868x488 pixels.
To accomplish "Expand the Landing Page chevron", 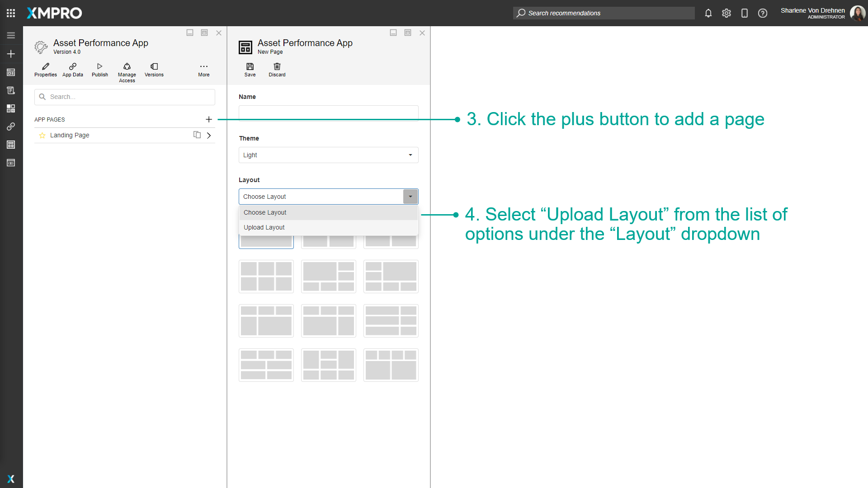I will coord(208,135).
